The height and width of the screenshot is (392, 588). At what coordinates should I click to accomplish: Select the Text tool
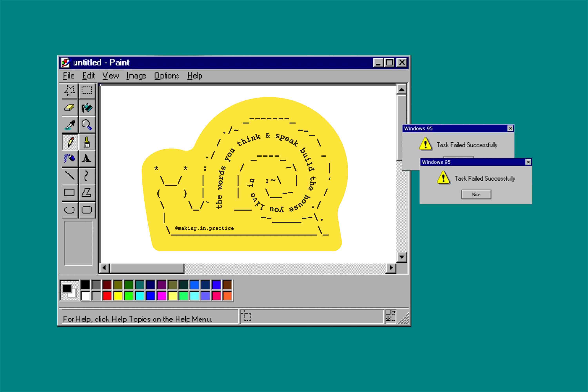point(86,159)
